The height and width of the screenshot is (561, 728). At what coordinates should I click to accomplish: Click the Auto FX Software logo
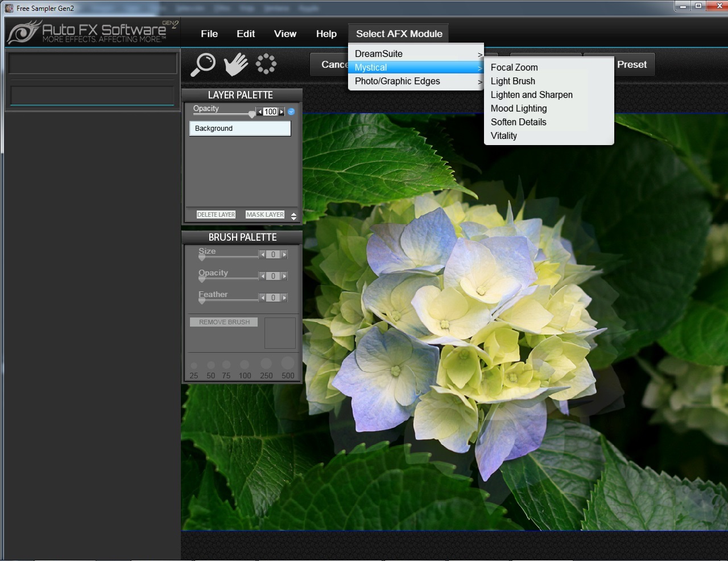coord(92,32)
